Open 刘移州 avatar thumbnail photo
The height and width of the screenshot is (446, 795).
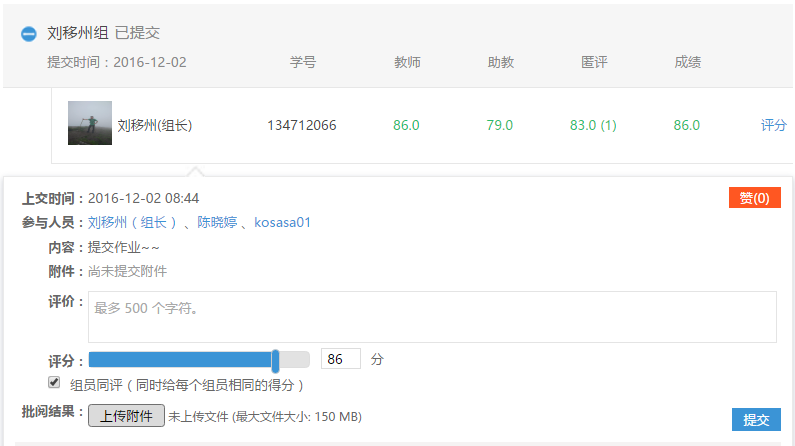[90, 123]
